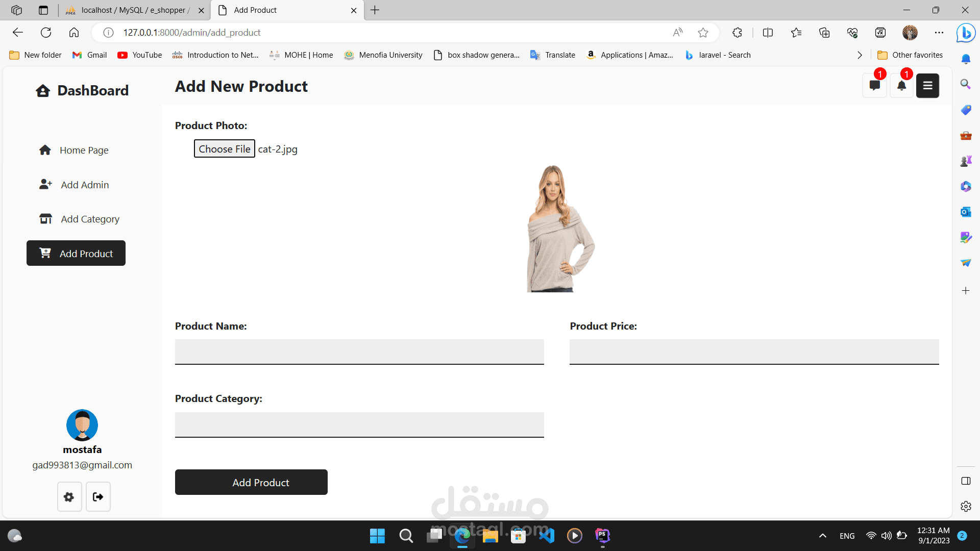Open the messages chat icon
980x551 pixels.
tap(874, 86)
